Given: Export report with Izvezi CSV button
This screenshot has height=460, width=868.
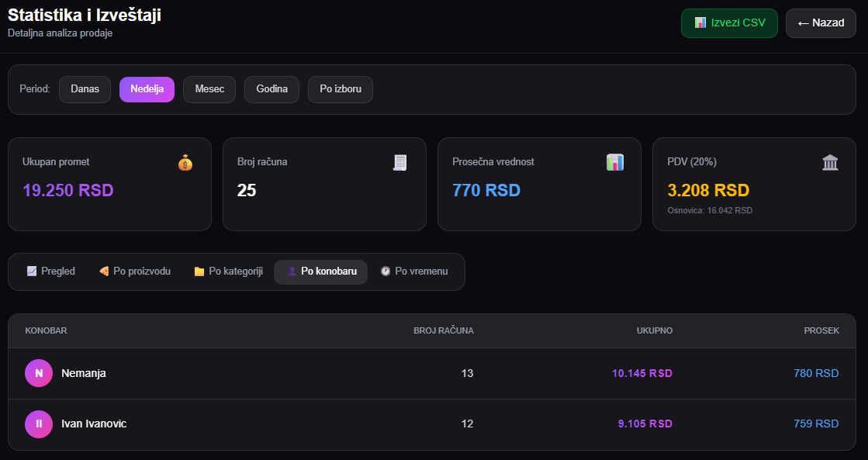Looking at the screenshot, I should pyautogui.click(x=729, y=23).
